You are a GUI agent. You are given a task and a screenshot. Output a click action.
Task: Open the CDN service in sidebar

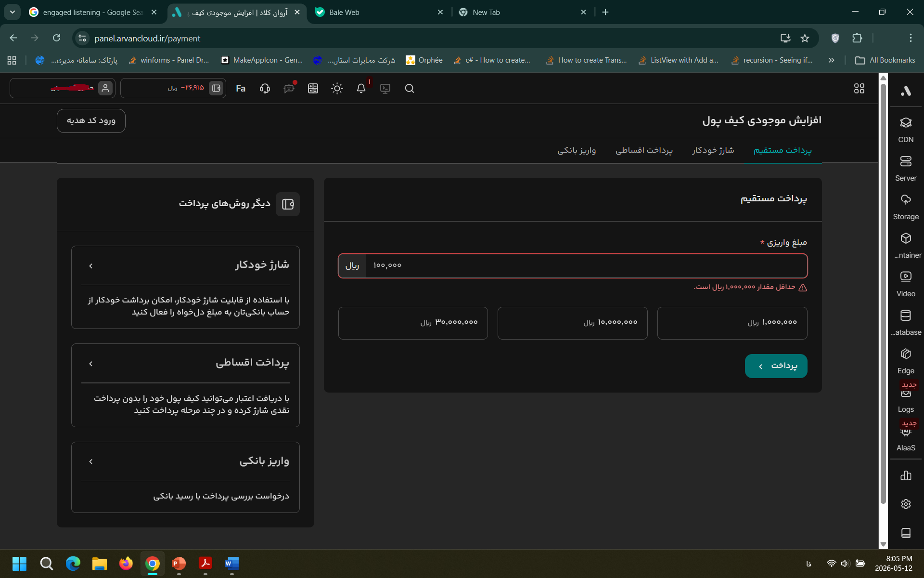(x=906, y=130)
